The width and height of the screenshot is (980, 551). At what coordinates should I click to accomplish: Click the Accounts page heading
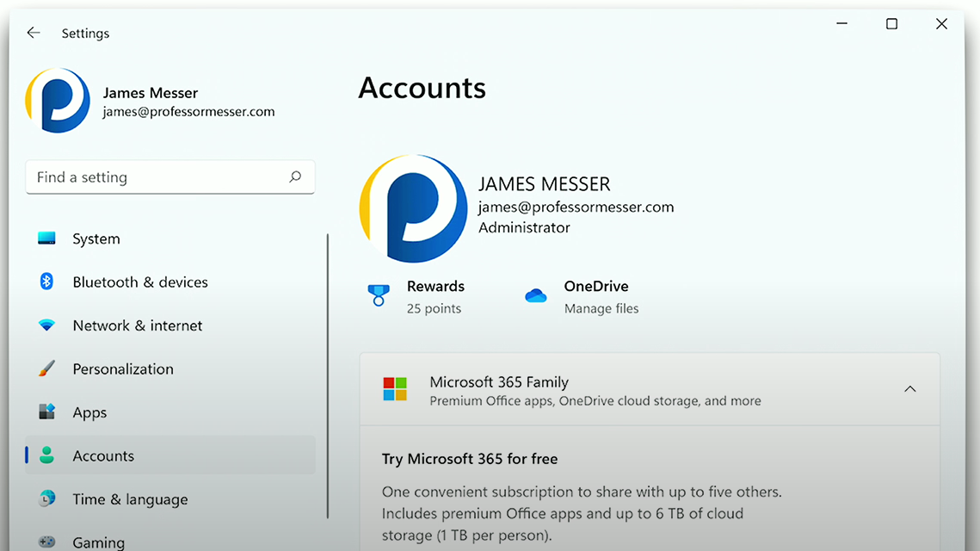coord(422,87)
